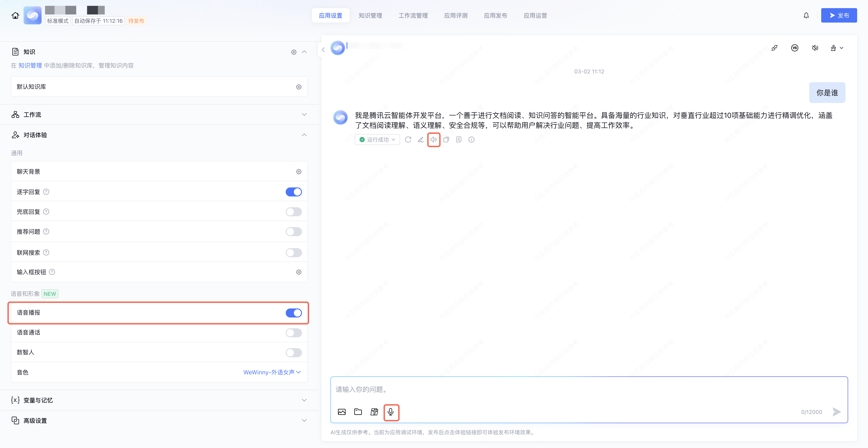Click the regenerate reply icon

click(408, 140)
